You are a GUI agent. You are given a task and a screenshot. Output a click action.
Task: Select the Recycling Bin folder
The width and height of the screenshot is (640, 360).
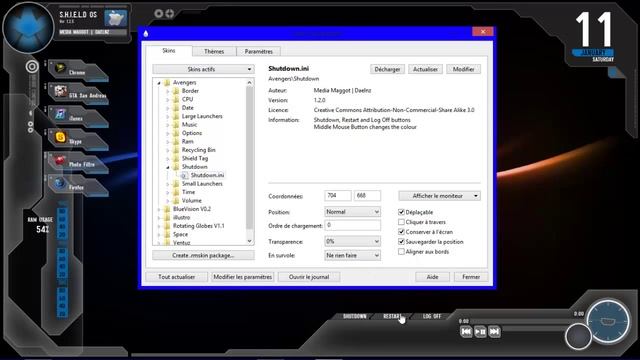(198, 150)
